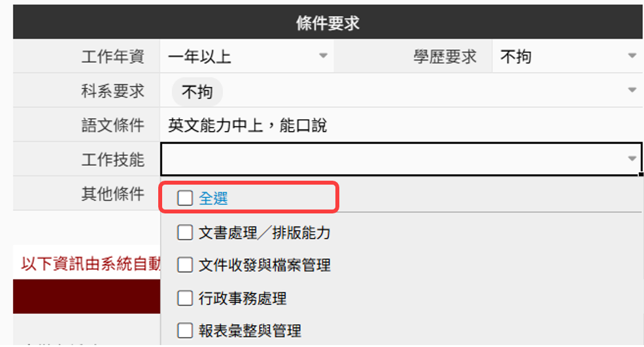Select the 行政事務處理 checkbox

point(185,299)
